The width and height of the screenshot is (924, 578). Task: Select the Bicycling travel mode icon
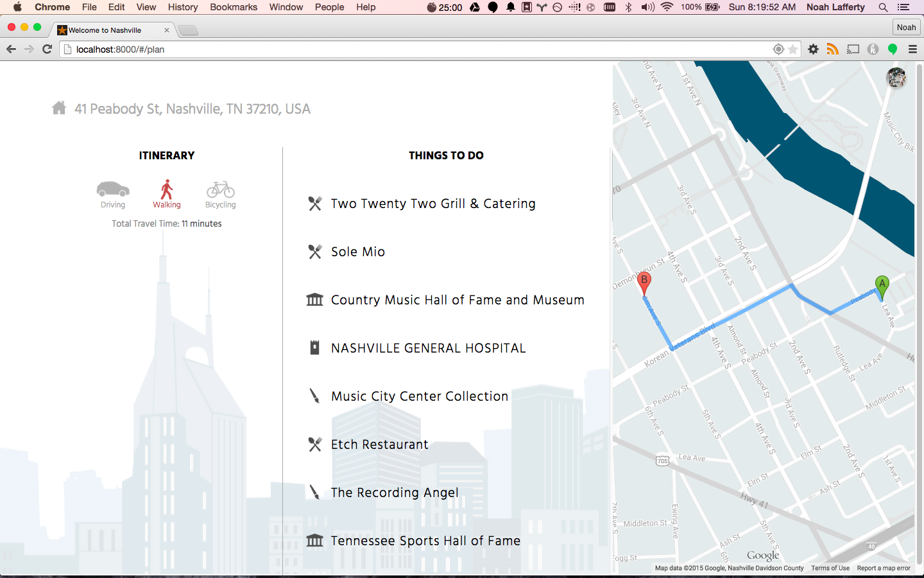tap(221, 189)
